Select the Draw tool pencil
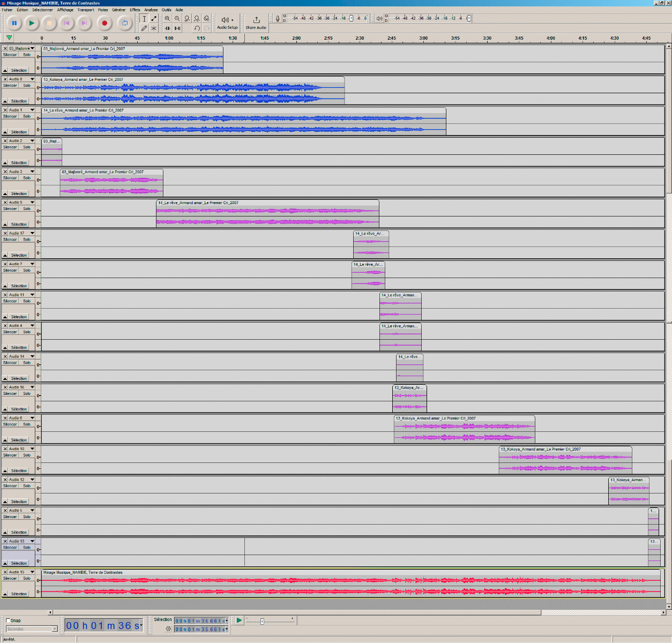This screenshot has height=643, width=672. click(x=144, y=28)
